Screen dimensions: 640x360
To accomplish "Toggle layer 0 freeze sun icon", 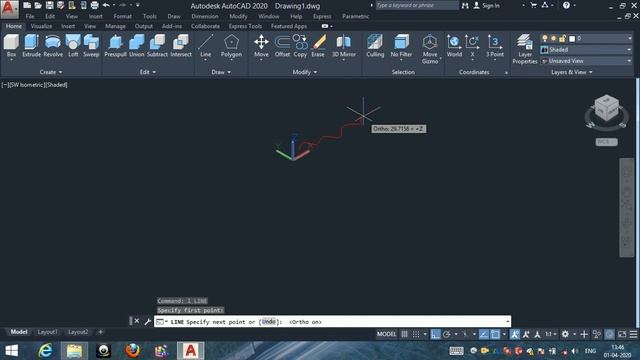I will [x=553, y=38].
